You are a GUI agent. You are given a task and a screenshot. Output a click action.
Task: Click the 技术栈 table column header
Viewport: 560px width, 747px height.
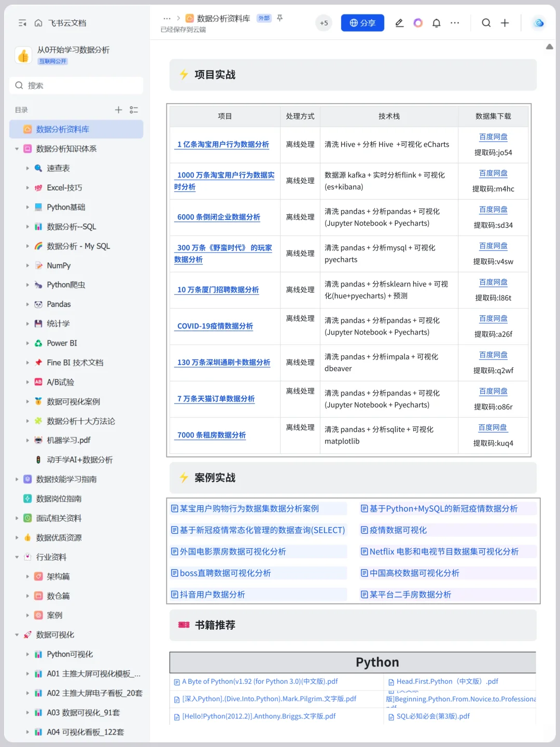point(389,116)
